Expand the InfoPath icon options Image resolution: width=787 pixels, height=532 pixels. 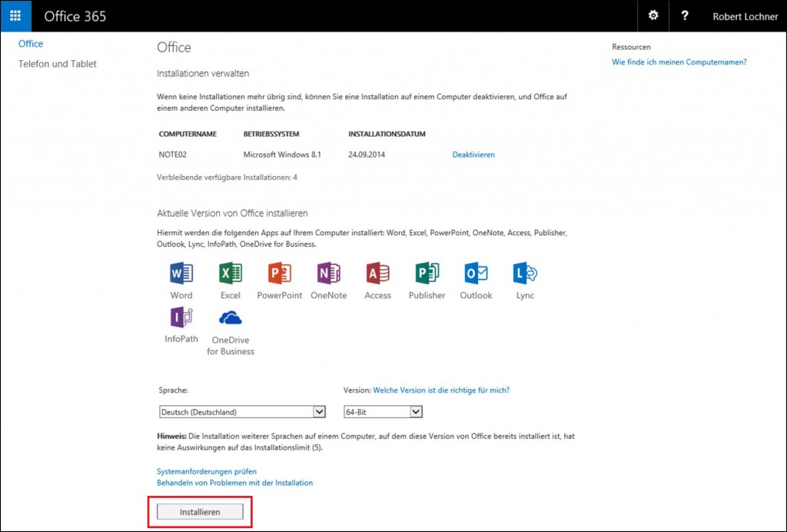[x=181, y=316]
